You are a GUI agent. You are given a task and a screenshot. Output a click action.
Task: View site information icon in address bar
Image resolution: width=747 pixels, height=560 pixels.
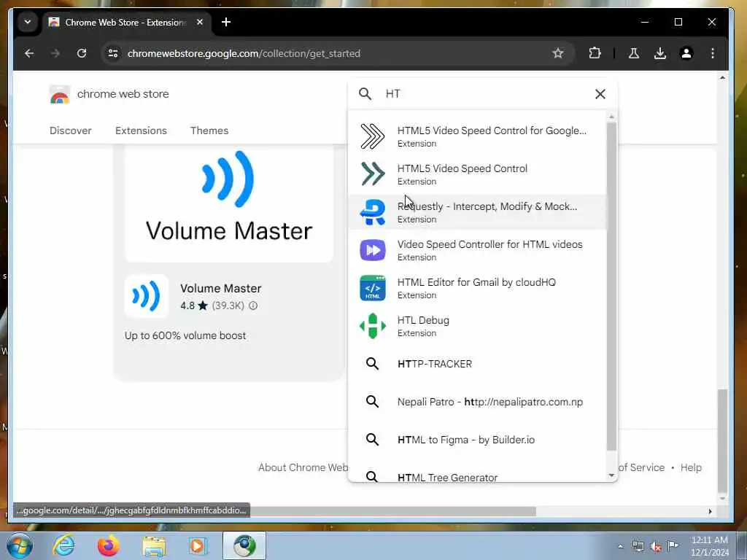113,53
